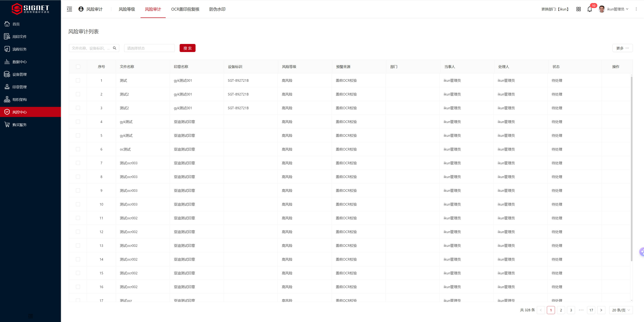The height and width of the screenshot is (322, 644).
Task: Collapse the sidebar with the top menu-fold icon
Action: (69, 9)
